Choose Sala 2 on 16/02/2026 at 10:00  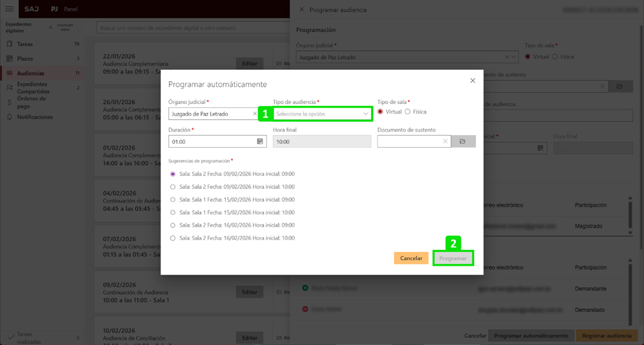(x=173, y=238)
